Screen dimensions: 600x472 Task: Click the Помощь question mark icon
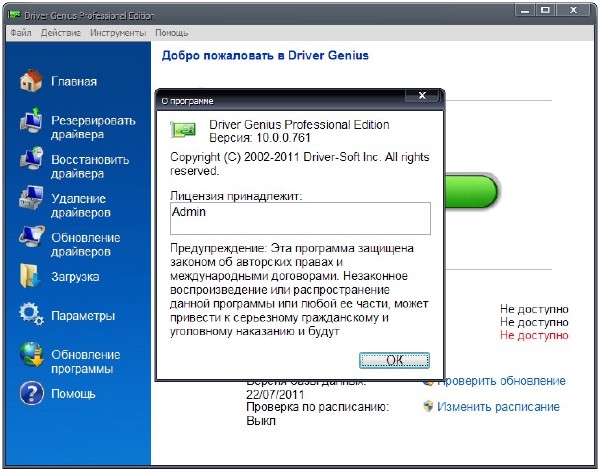[x=31, y=393]
